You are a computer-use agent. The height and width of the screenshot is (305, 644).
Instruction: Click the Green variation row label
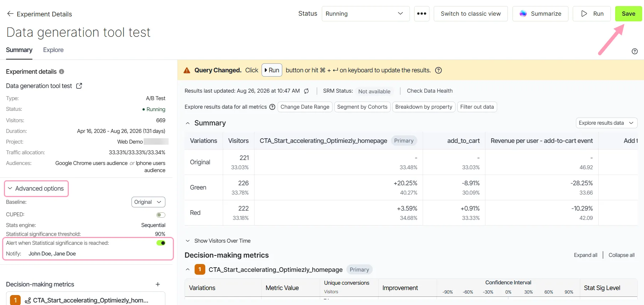(198, 187)
